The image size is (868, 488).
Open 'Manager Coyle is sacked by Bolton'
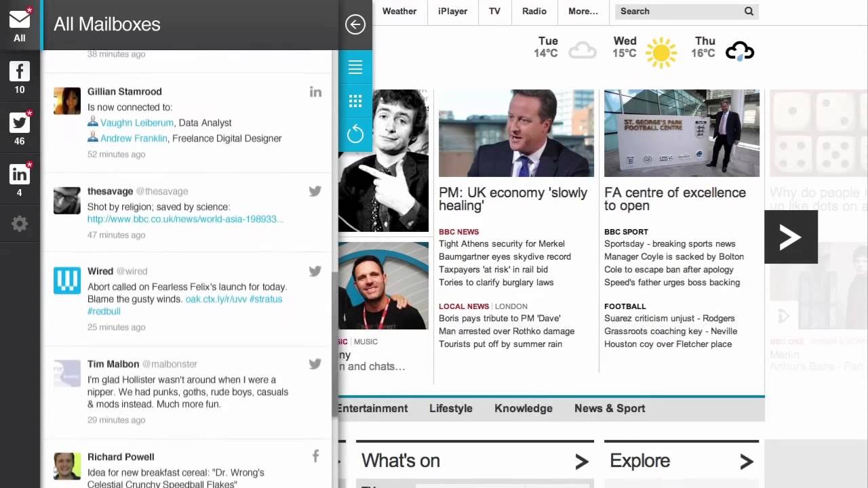(674, 257)
